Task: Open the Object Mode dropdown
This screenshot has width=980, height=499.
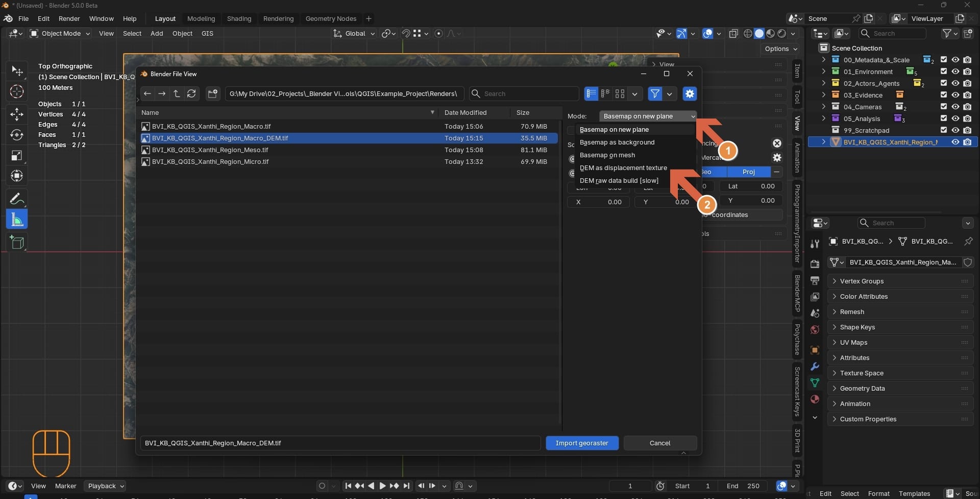Action: pos(60,33)
